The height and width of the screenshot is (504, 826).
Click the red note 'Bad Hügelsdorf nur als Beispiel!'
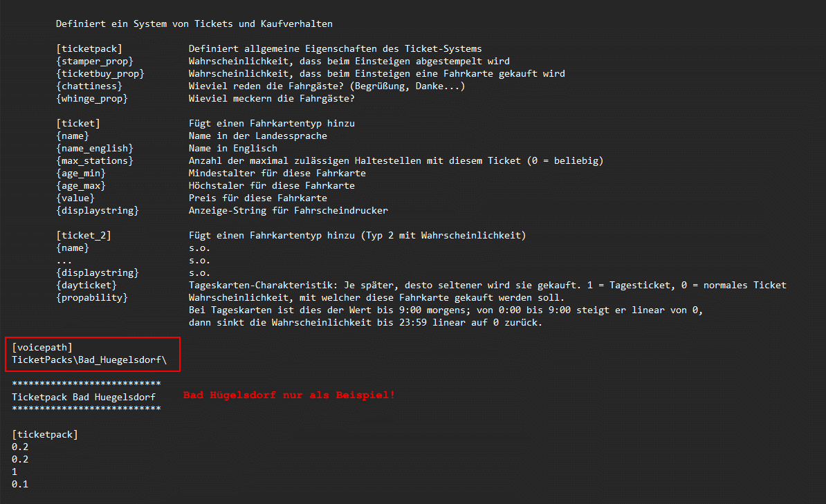tap(288, 395)
